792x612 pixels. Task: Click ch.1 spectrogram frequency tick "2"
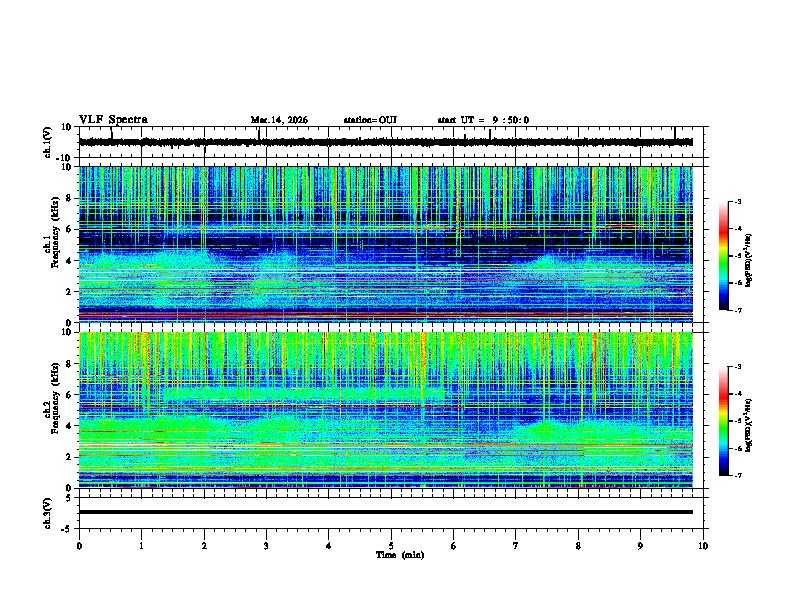[x=70, y=292]
